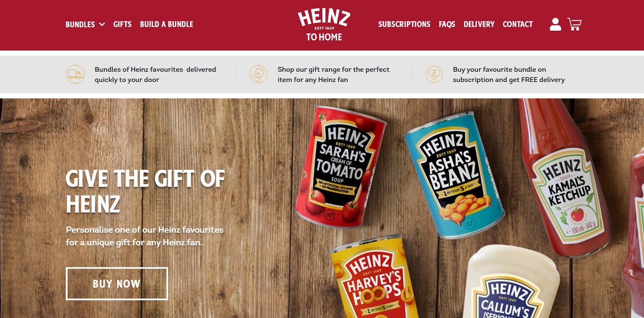This screenshot has width=644, height=318.
Task: Open the shopping cart icon
Action: click(x=574, y=24)
